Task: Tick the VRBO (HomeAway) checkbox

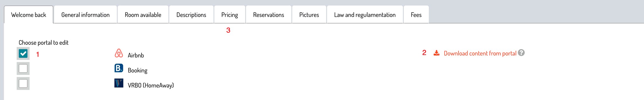Action: (x=23, y=83)
